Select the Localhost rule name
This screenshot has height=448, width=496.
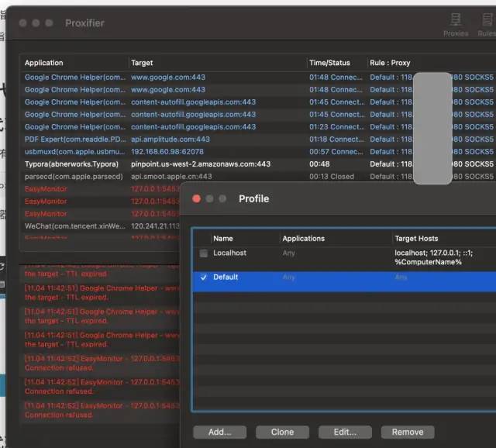pyautogui.click(x=229, y=253)
